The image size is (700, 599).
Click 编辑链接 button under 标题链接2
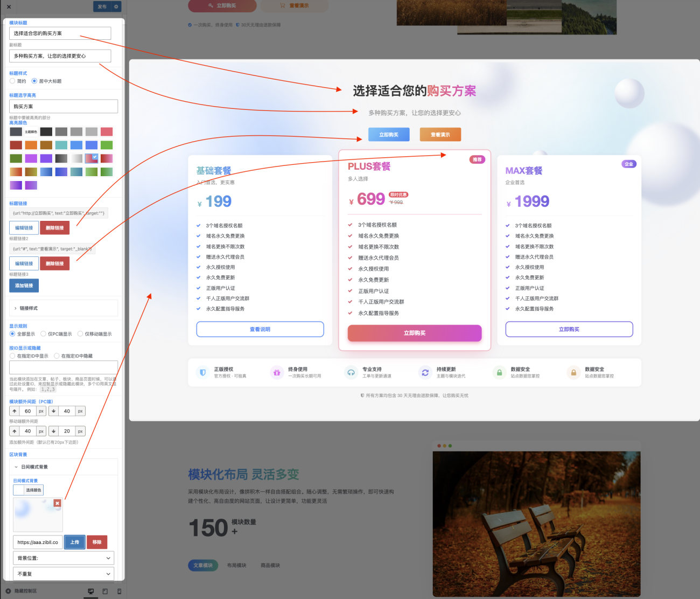tap(24, 263)
